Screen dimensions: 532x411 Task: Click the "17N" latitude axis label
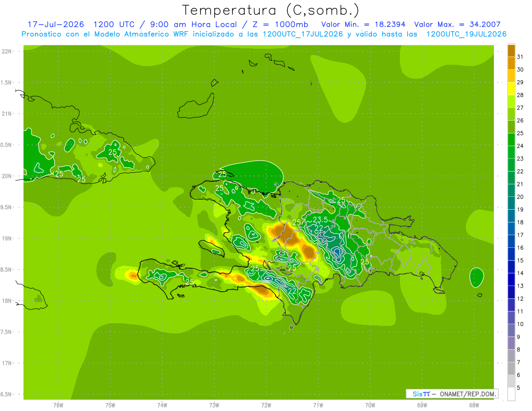[x=7, y=363]
